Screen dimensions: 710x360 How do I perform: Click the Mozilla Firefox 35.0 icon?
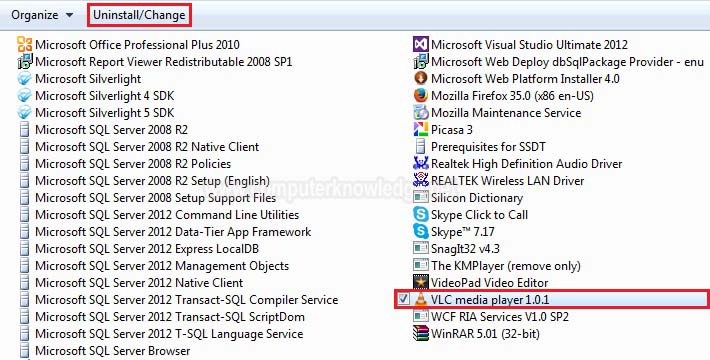(x=421, y=96)
